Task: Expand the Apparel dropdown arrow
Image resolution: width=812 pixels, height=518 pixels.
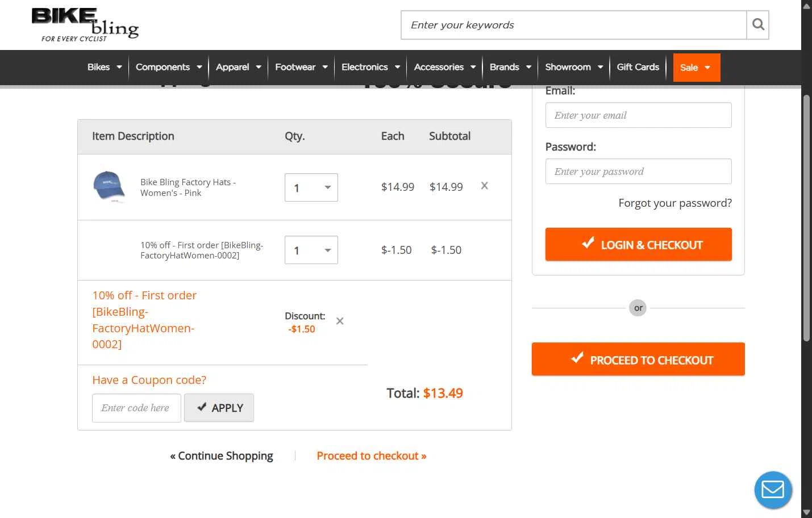Action: (x=259, y=67)
